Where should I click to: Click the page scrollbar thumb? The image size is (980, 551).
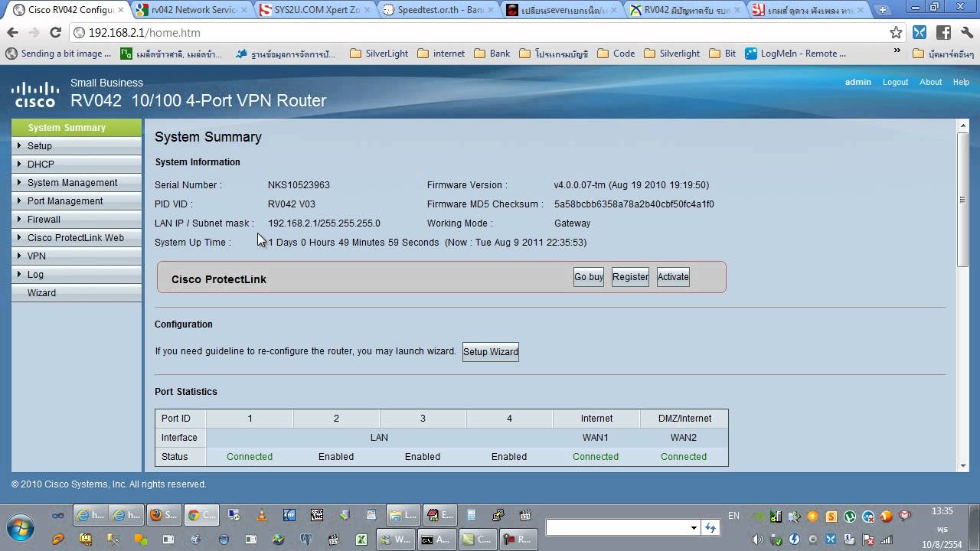coord(963,199)
